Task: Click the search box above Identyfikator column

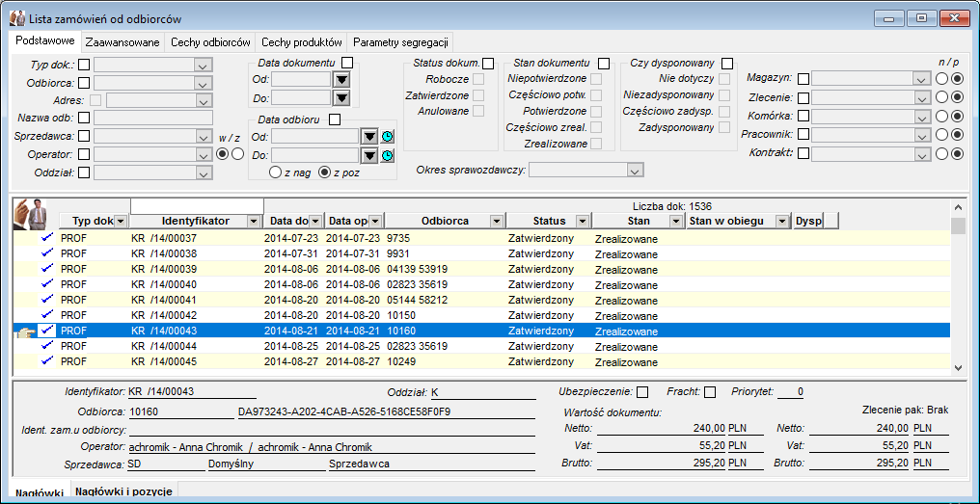Action: [197, 205]
